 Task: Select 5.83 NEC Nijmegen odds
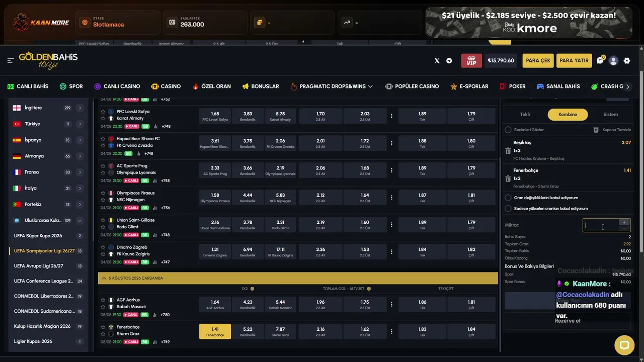tap(280, 198)
